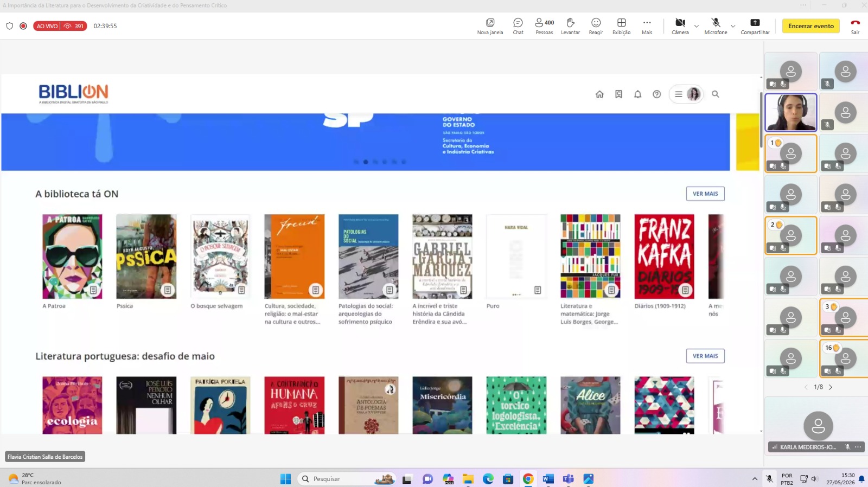Screen dimensions: 868x487
Task: Click the 391 viewers count
Action: (x=74, y=26)
